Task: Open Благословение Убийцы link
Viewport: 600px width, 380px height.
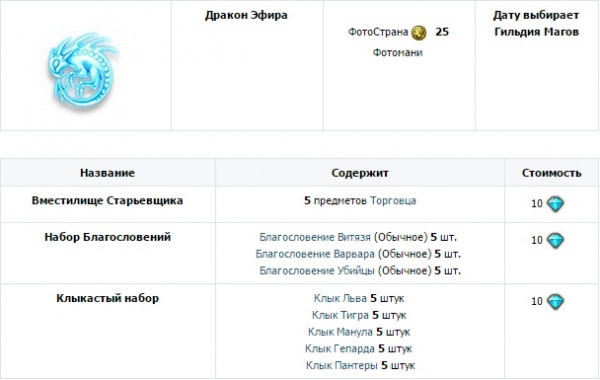Action: (x=317, y=271)
